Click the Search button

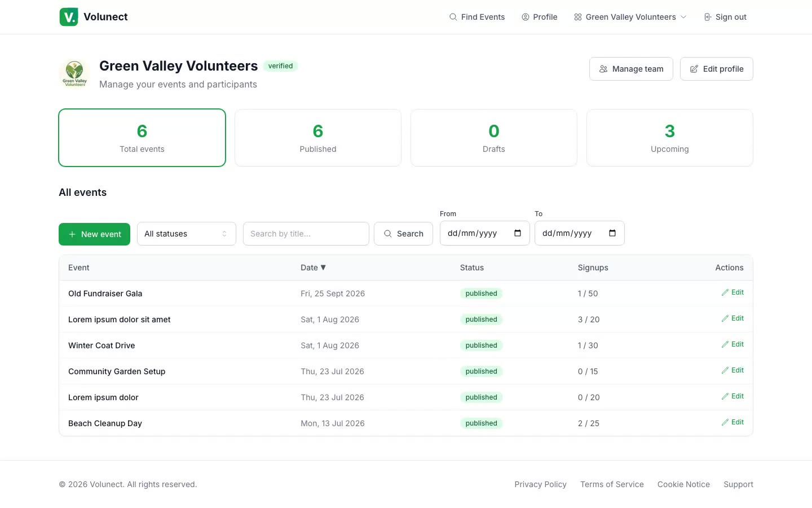(403, 234)
